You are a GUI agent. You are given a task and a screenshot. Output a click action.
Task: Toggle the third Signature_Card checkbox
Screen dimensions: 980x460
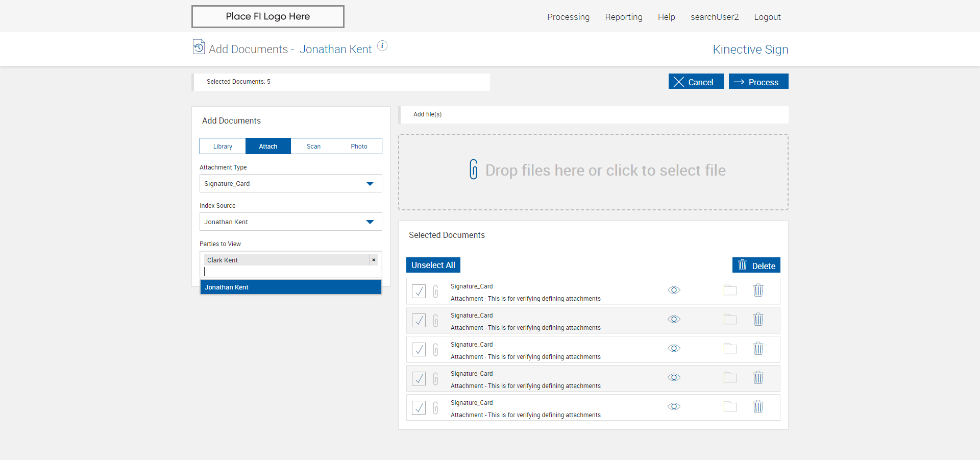[x=419, y=349]
